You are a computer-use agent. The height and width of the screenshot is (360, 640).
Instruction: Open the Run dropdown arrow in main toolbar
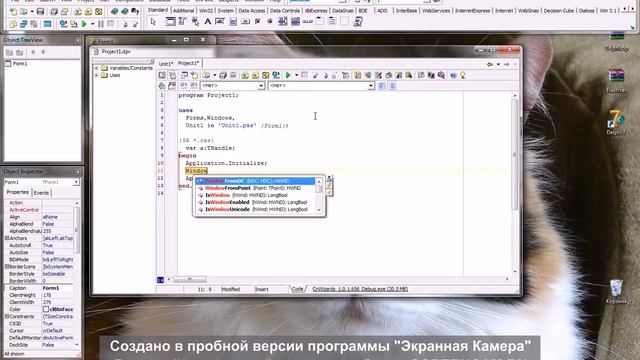point(92,24)
